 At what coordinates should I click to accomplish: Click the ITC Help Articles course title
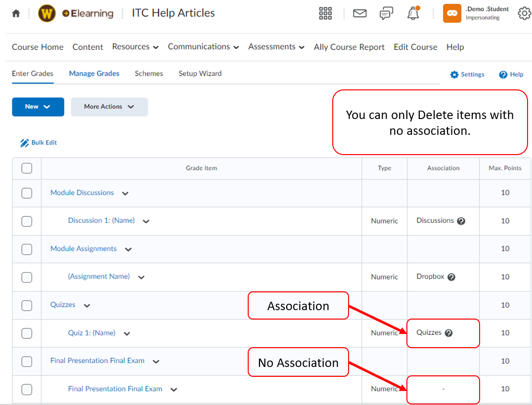click(174, 13)
